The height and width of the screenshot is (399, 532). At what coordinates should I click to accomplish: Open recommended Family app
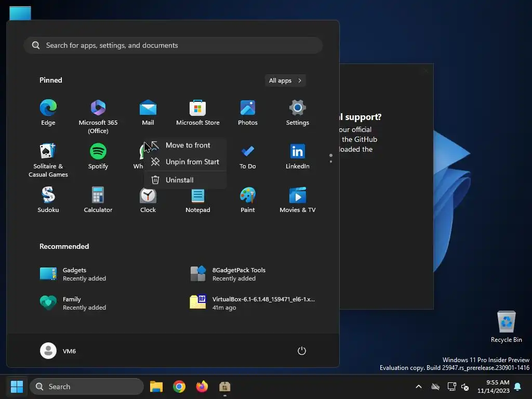click(x=73, y=303)
